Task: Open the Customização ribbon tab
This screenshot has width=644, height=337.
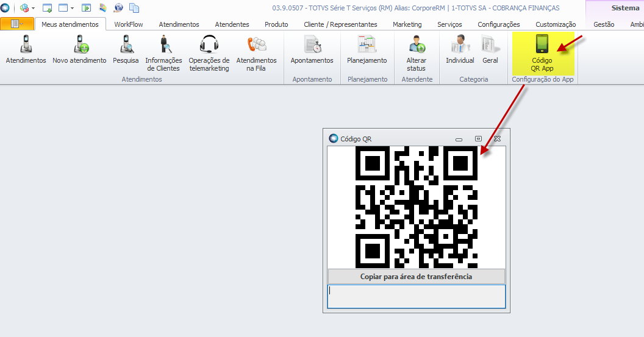Action: tap(556, 24)
